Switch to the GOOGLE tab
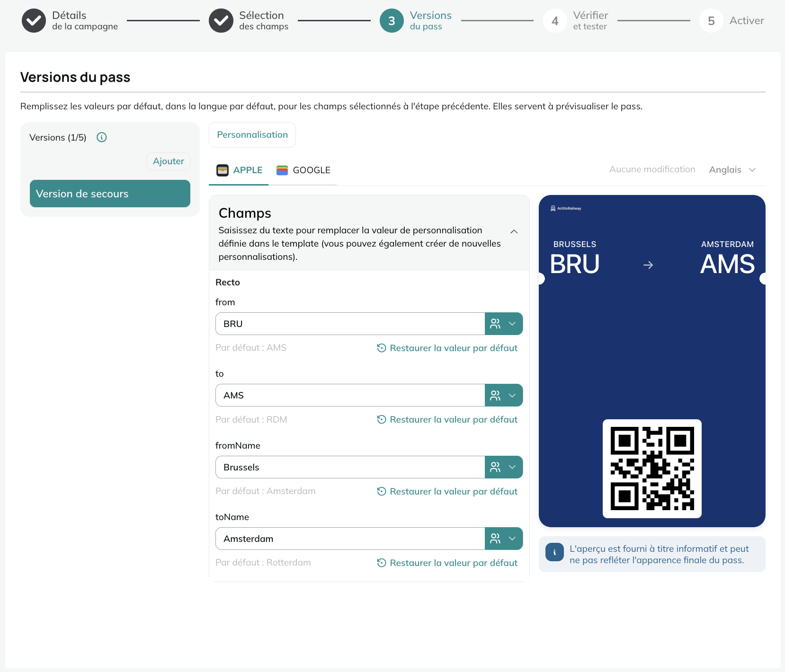Viewport: 785px width, 672px height. click(303, 170)
